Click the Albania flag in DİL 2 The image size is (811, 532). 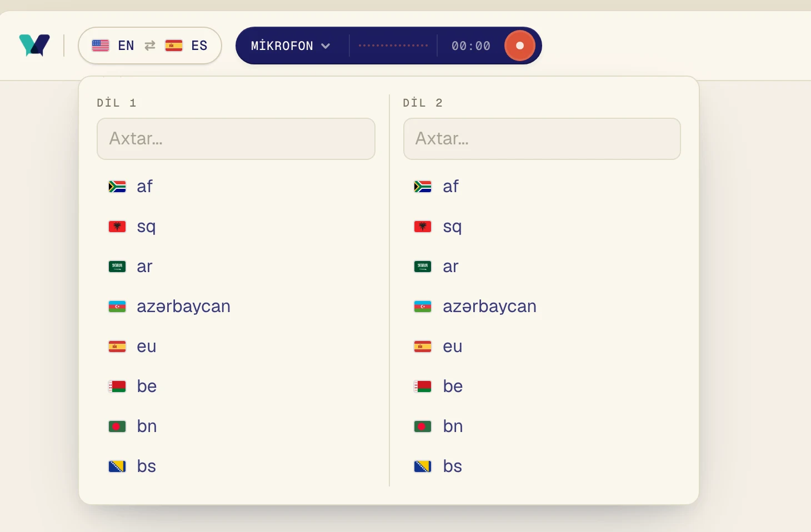(423, 227)
